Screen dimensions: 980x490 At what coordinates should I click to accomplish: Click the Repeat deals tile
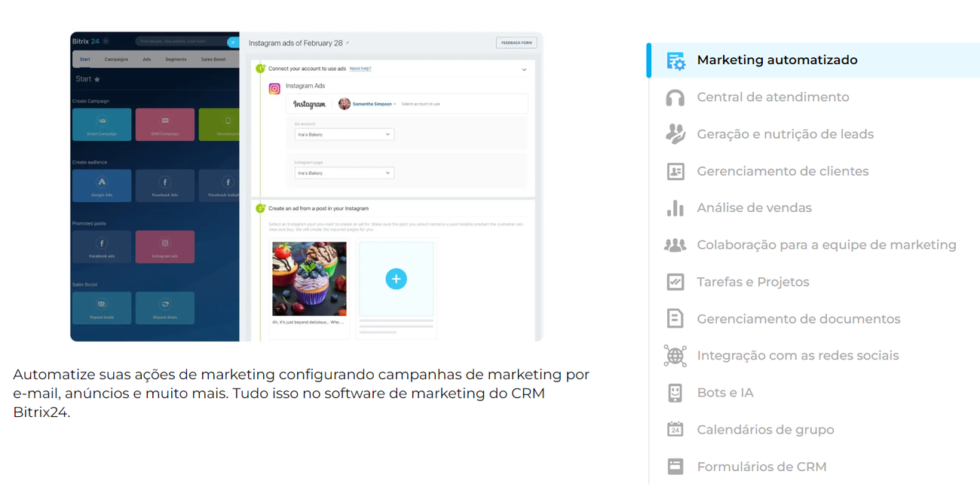click(165, 308)
